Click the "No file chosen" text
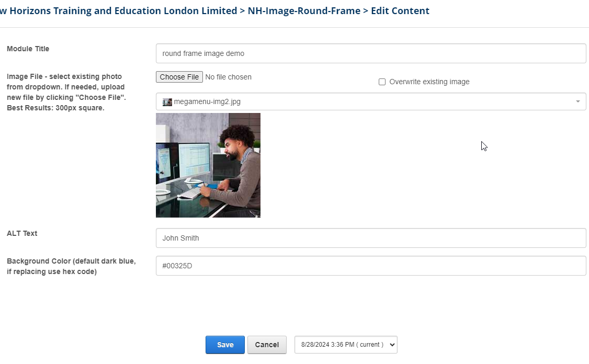This screenshot has width=589, height=364. [x=228, y=77]
